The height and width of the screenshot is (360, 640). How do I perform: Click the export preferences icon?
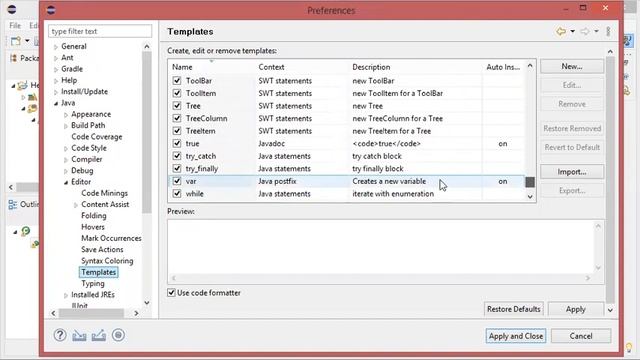(99, 336)
